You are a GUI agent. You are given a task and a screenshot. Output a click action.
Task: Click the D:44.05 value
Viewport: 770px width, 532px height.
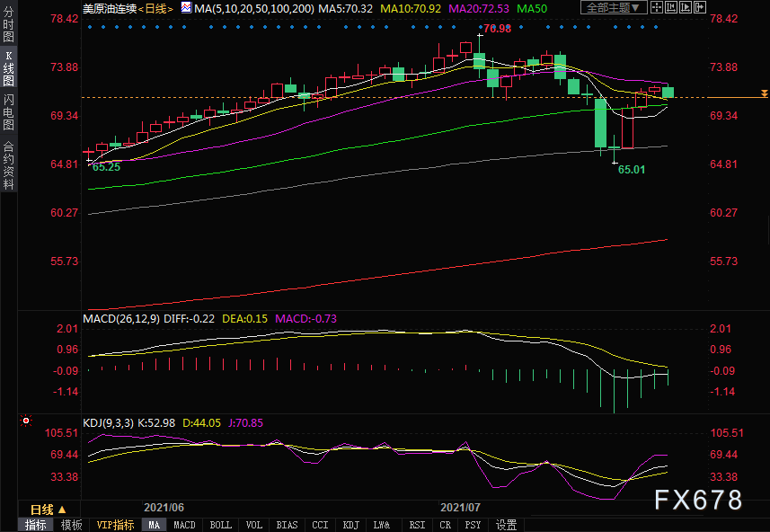[202, 422]
